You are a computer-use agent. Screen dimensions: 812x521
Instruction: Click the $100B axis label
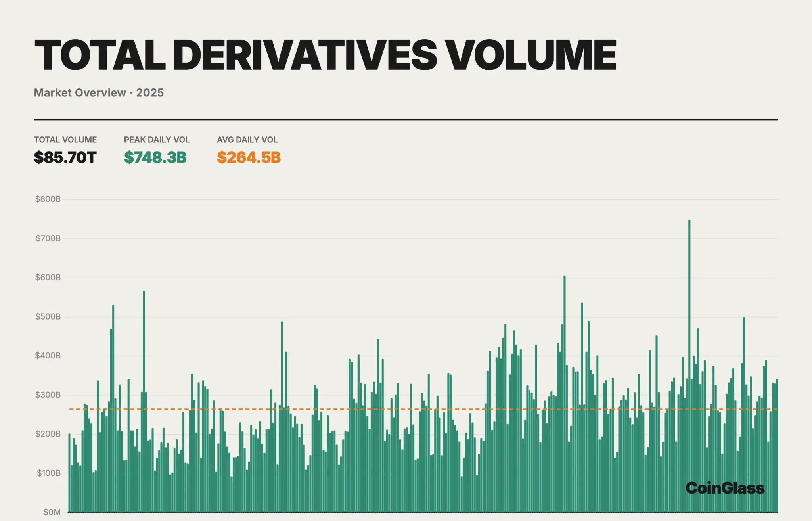tap(49, 473)
